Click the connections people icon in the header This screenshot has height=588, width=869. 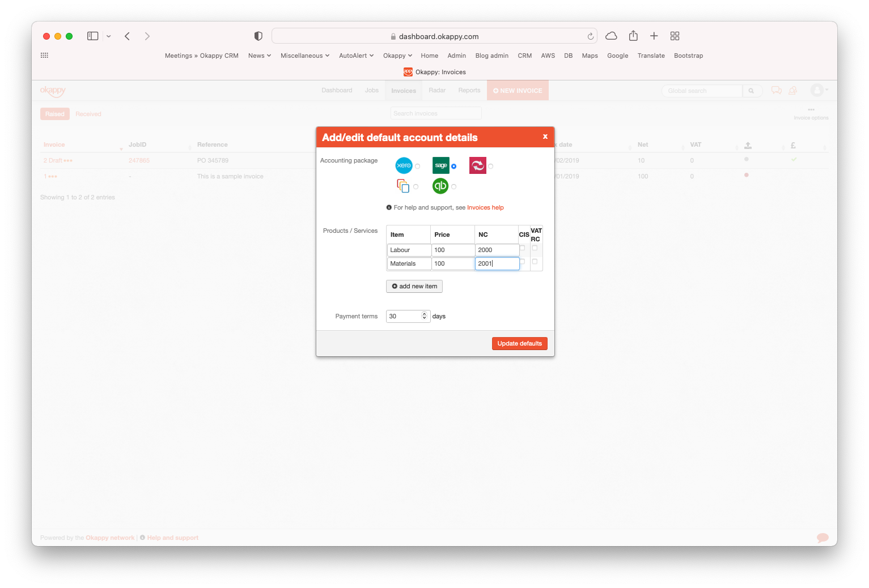[792, 90]
